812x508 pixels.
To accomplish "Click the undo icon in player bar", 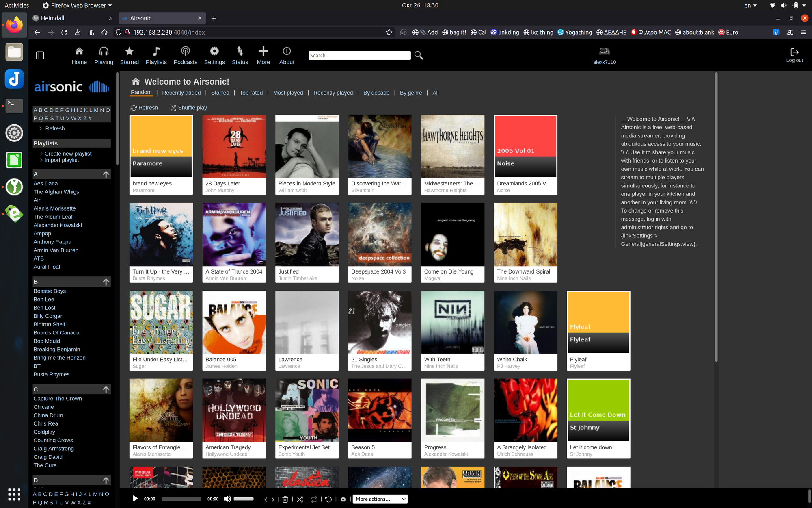I will pos(328,499).
